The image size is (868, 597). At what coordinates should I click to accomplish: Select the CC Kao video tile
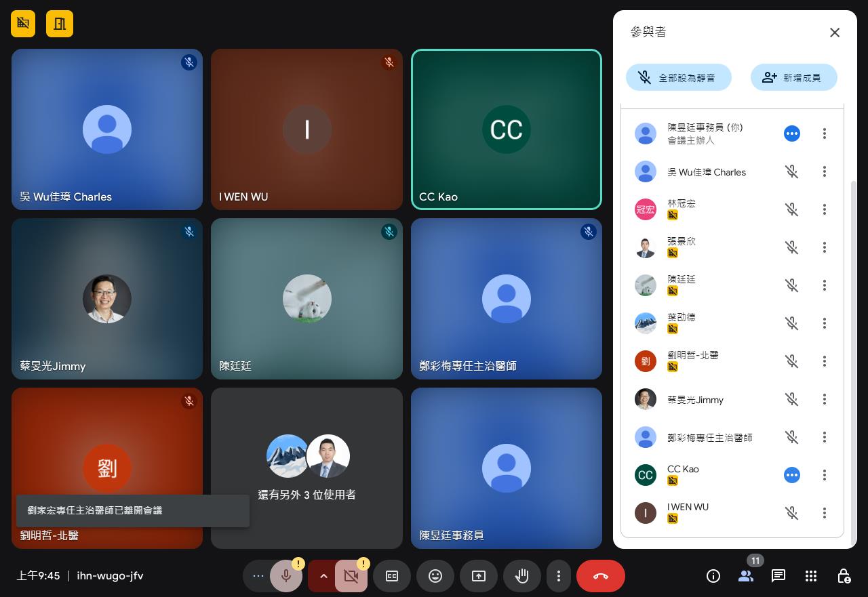point(507,129)
